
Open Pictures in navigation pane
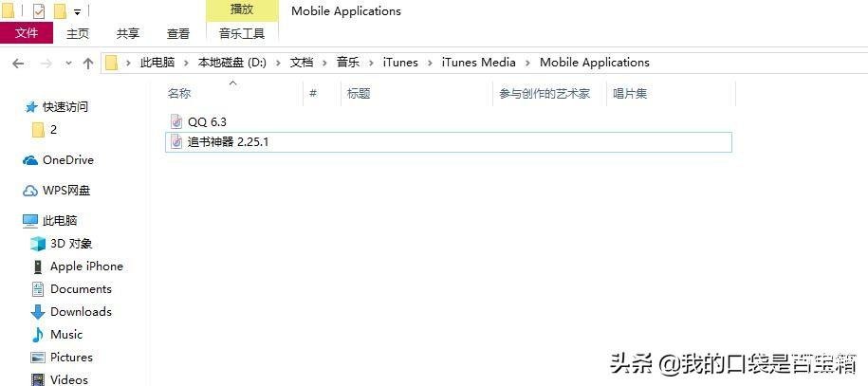pyautogui.click(x=71, y=358)
